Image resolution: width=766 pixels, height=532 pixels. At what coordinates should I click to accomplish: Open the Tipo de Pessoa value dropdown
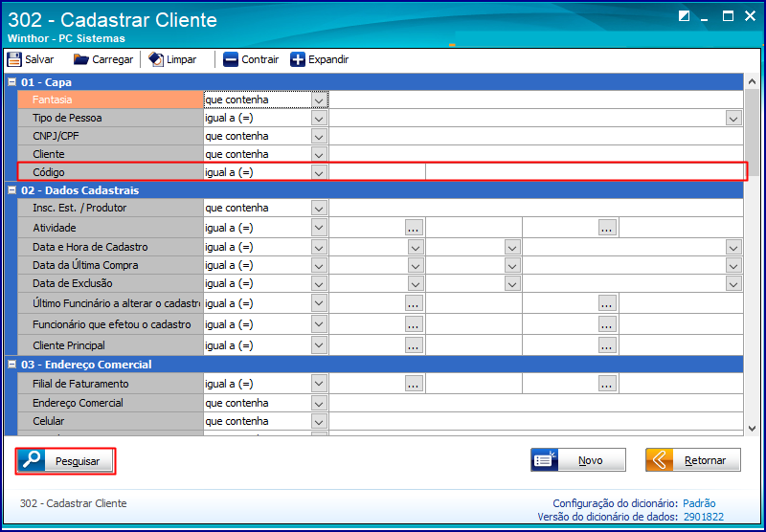733,118
